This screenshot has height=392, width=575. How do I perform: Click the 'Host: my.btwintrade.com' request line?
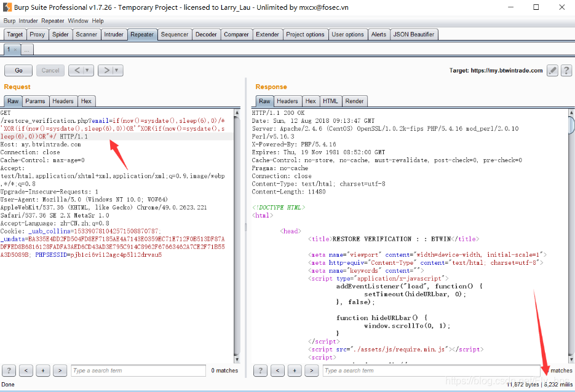pos(41,144)
